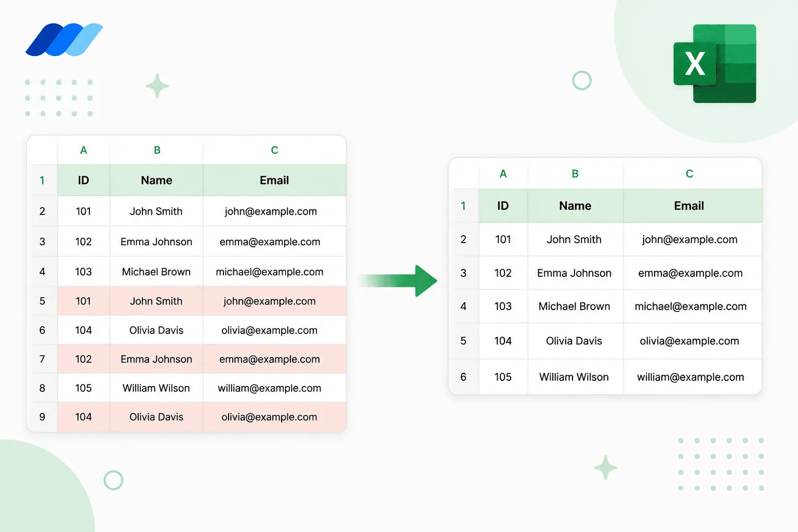Click John Smith in right table
The width and height of the screenshot is (798, 532).
coord(574,240)
